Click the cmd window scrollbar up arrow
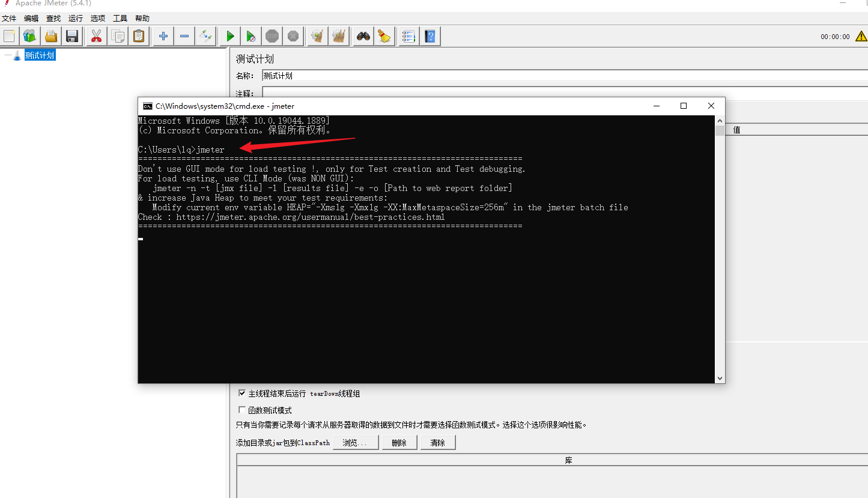This screenshot has height=498, width=868. [720, 120]
